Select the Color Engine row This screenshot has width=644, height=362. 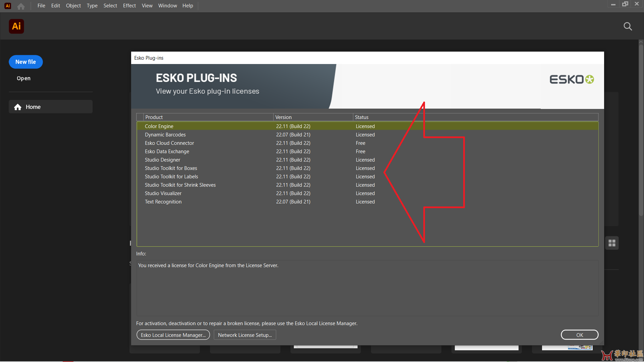click(x=368, y=126)
